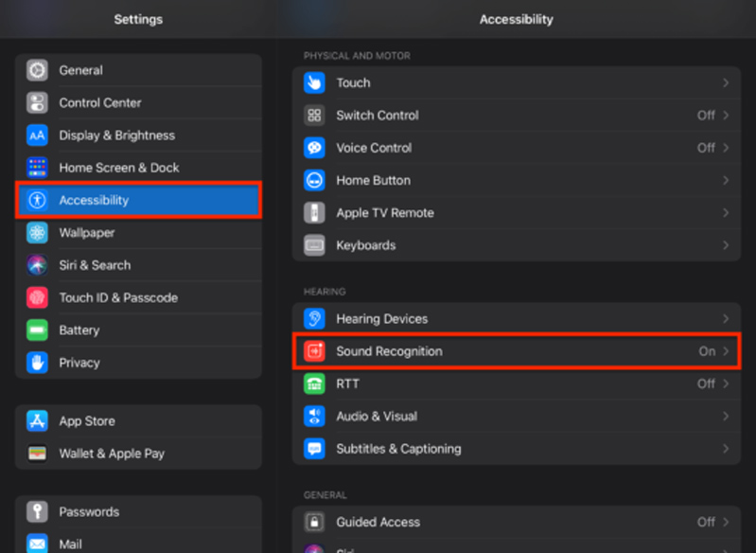Image resolution: width=756 pixels, height=553 pixels.
Task: Select Siri & Search in sidebar
Action: pos(138,265)
